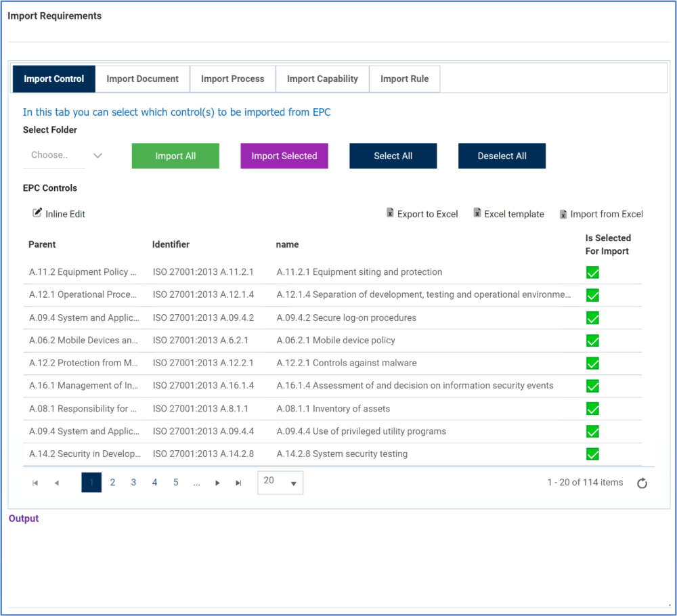Click the first-page pagination icon
Screen dimensions: 677x616
tap(35, 483)
